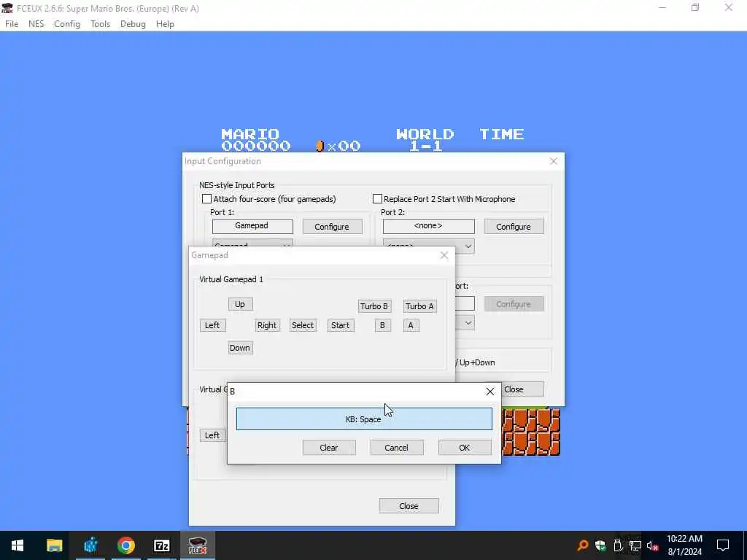Expand the partially hidden expansion port dropdown
This screenshot has height=560, width=747.
pyautogui.click(x=468, y=323)
